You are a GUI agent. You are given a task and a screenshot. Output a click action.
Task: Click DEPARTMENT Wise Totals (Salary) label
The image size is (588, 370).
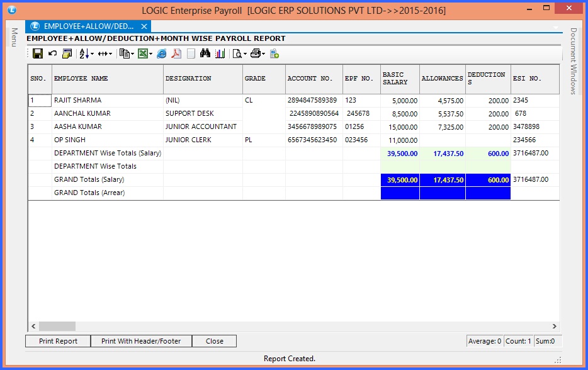click(x=108, y=153)
